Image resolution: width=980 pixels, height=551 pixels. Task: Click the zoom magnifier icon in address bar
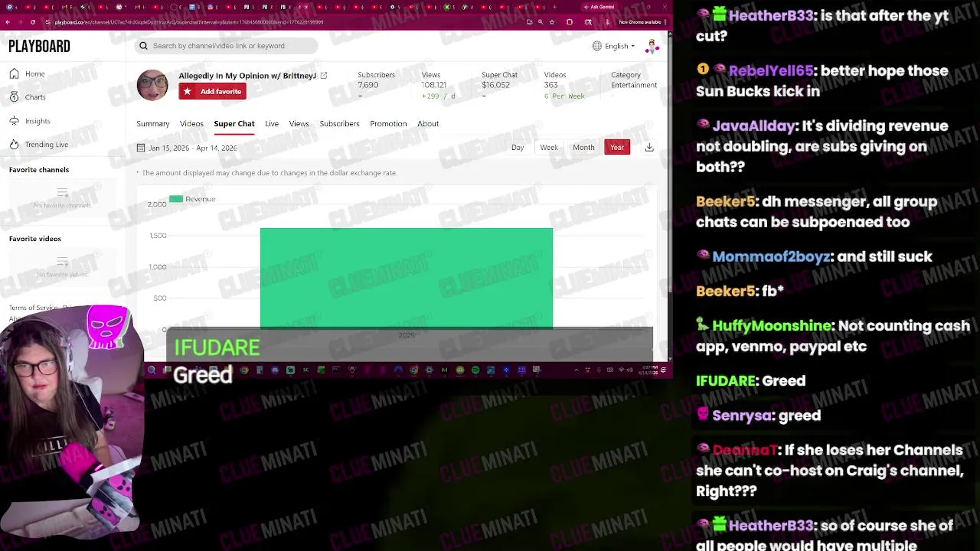[541, 22]
